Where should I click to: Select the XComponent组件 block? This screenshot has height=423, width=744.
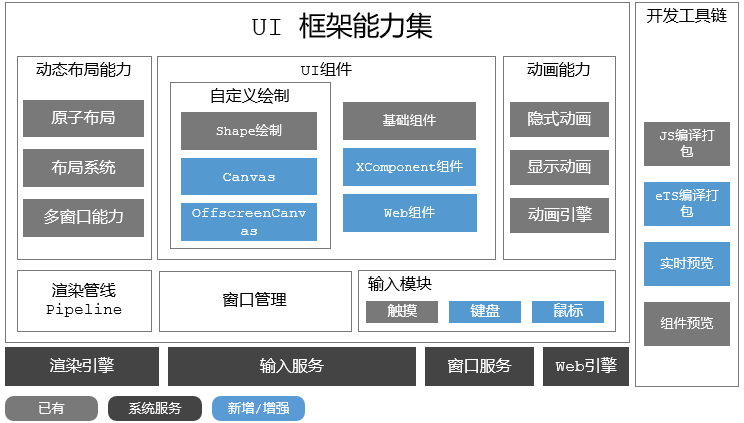pos(409,167)
